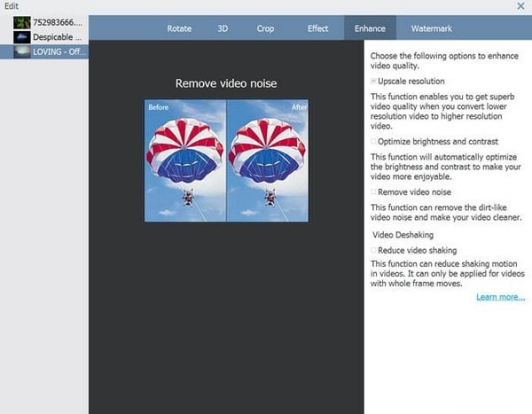The image size is (532, 414).
Task: Go to the Crop tab
Action: (x=266, y=28)
